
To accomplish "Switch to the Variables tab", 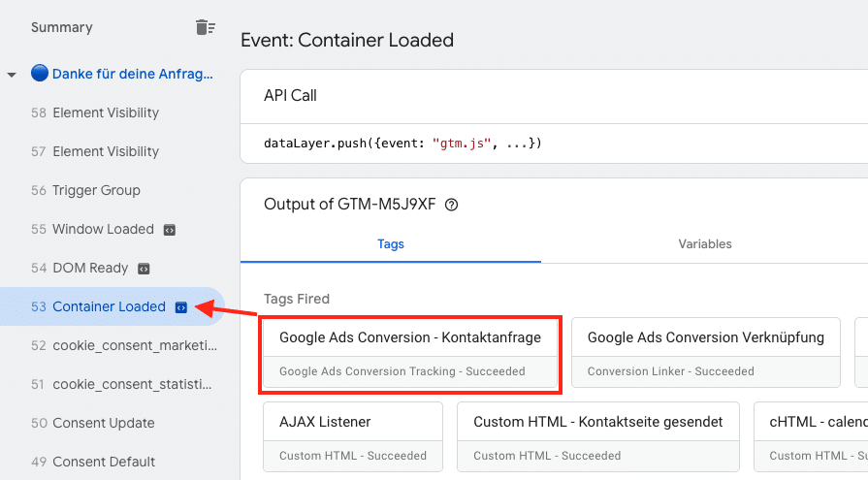I will [704, 244].
